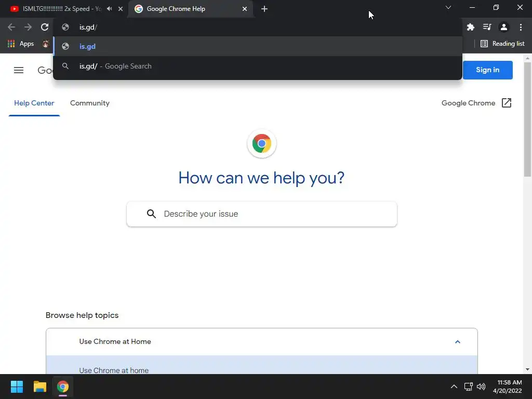
Task: Open the media controls icon in toolbar
Action: coord(487,27)
